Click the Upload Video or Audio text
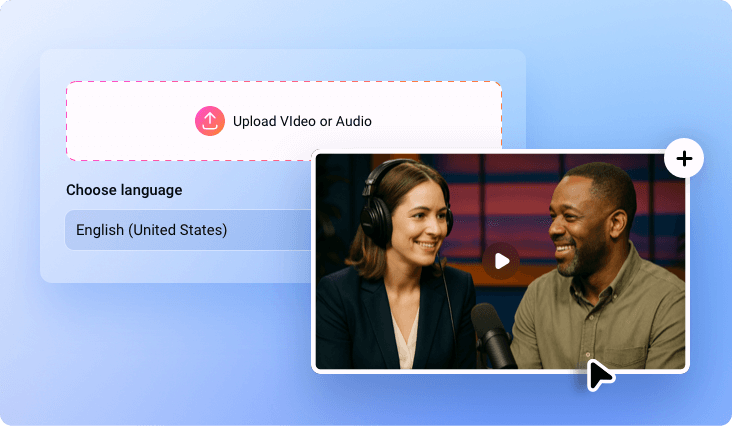The width and height of the screenshot is (732, 426). click(302, 121)
